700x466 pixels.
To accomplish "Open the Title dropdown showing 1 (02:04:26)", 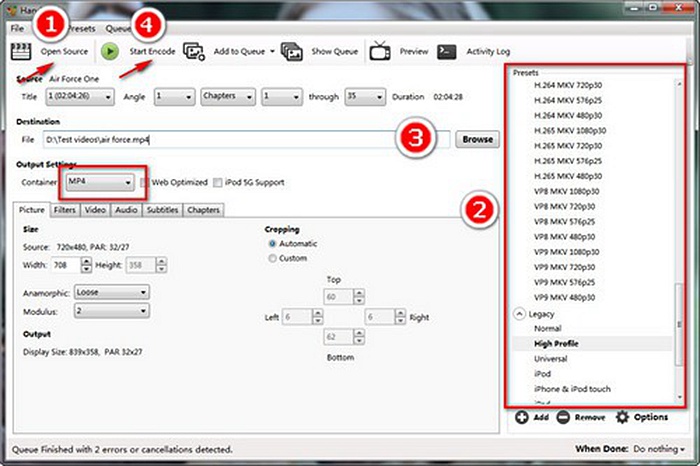I will point(80,96).
